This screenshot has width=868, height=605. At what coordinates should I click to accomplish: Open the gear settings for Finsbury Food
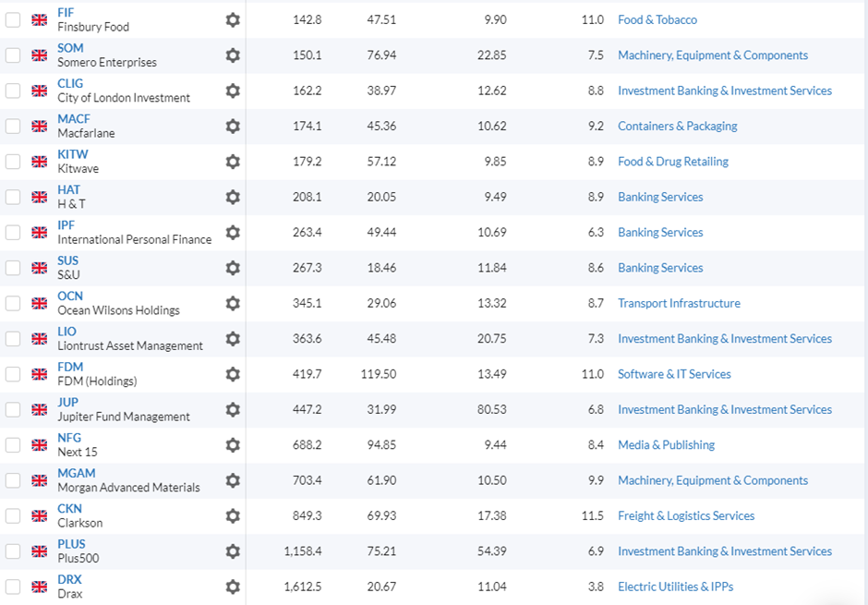233,20
